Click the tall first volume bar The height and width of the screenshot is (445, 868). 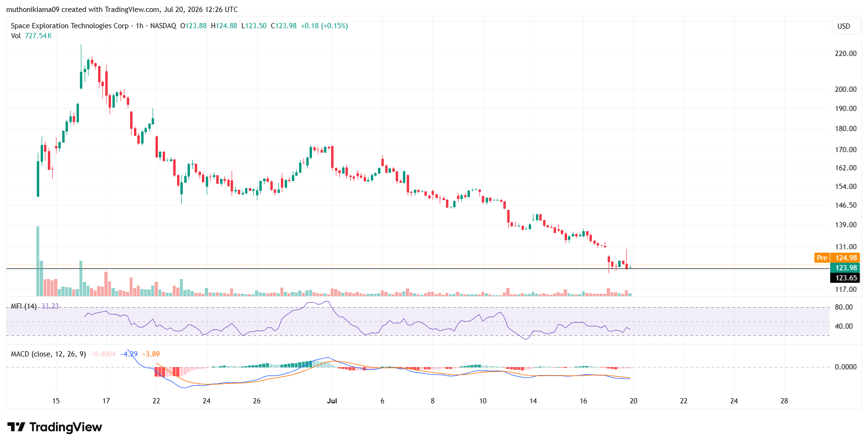[38, 261]
